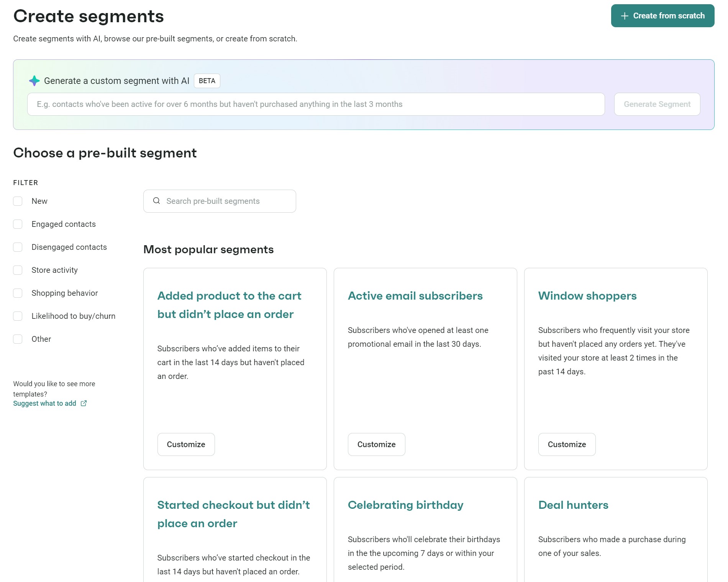Toggle the Store activity filter
Screen dimensions: 728x582
[x=18, y=270]
